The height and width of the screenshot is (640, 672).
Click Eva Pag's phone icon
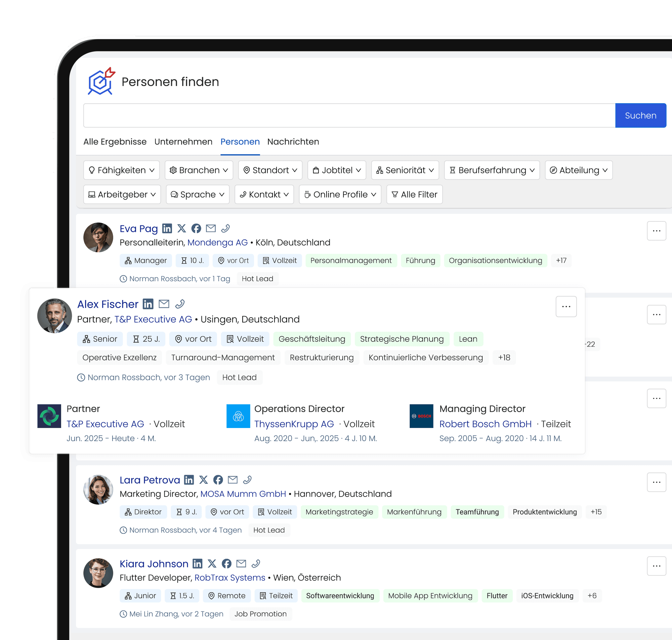coord(225,228)
